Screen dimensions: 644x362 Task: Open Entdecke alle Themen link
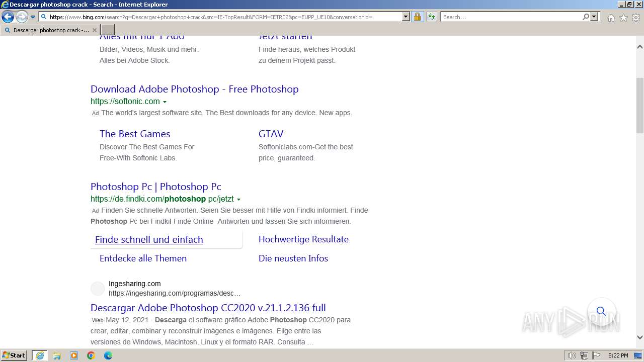[x=143, y=258]
